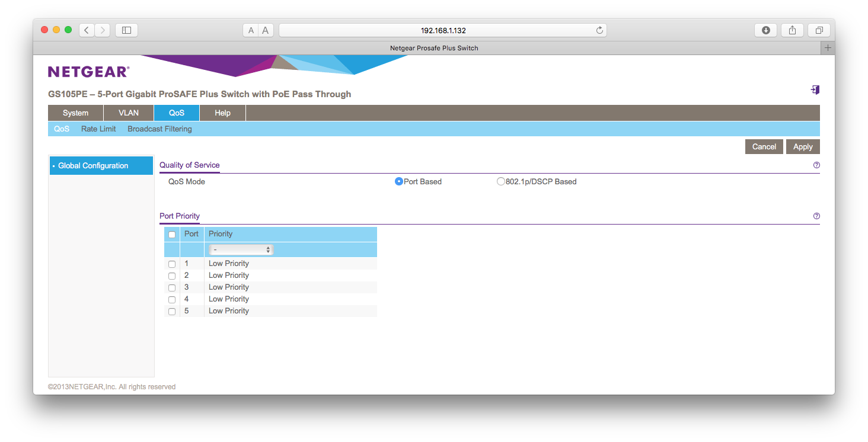Click Safari share icon

(x=792, y=30)
